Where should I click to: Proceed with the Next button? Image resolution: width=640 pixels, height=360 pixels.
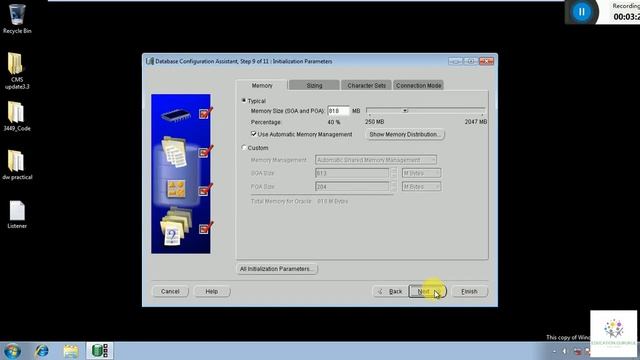pos(427,291)
